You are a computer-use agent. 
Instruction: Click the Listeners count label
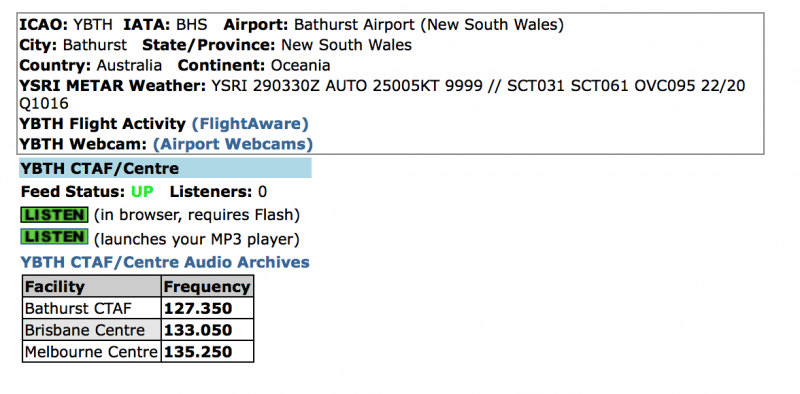pyautogui.click(x=211, y=192)
